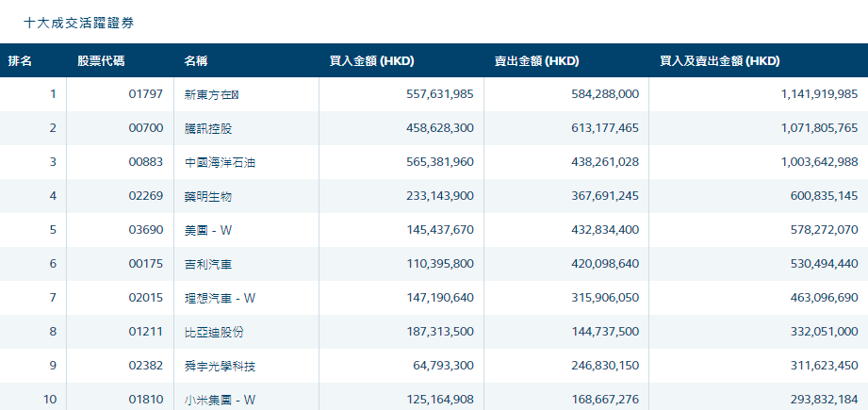Click the name 小米集團 - W
Image resolution: width=868 pixels, height=410 pixels.
(220, 400)
